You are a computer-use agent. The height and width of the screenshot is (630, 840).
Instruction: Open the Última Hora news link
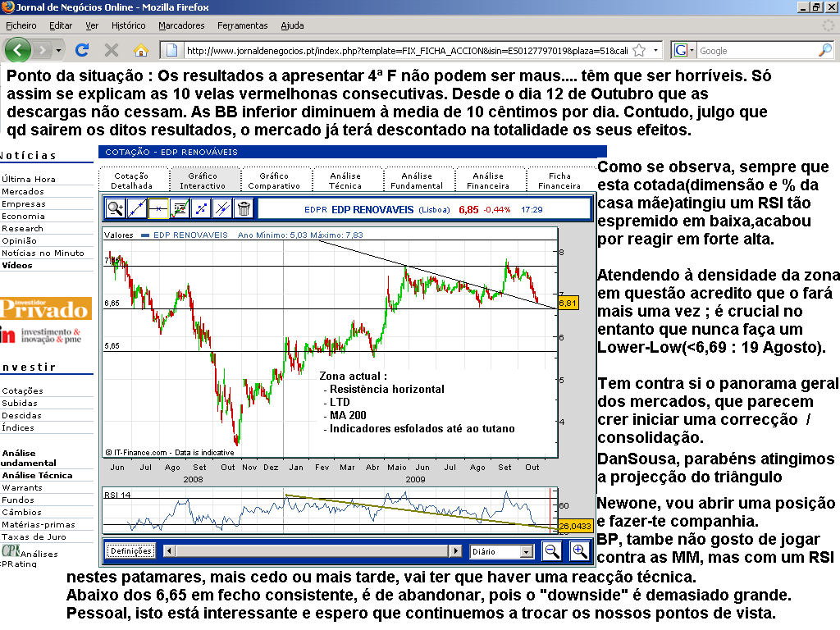click(x=29, y=179)
